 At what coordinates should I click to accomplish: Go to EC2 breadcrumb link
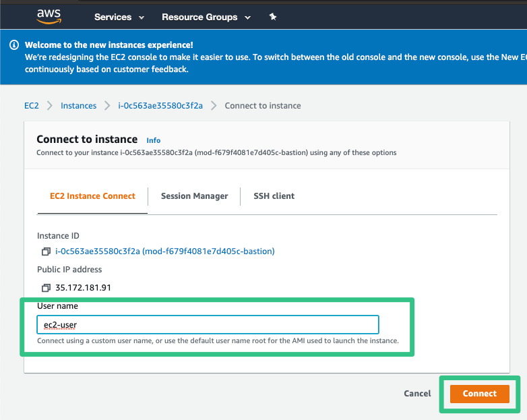click(x=32, y=106)
